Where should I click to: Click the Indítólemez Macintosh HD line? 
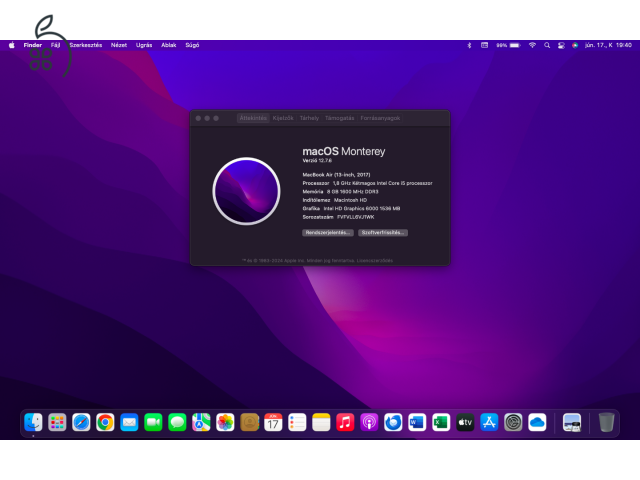click(335, 200)
